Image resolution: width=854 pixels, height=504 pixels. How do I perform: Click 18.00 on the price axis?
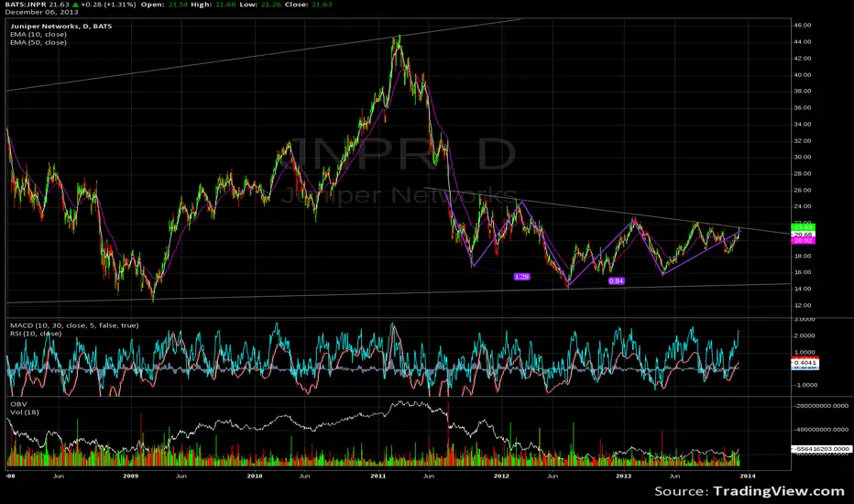coord(803,256)
